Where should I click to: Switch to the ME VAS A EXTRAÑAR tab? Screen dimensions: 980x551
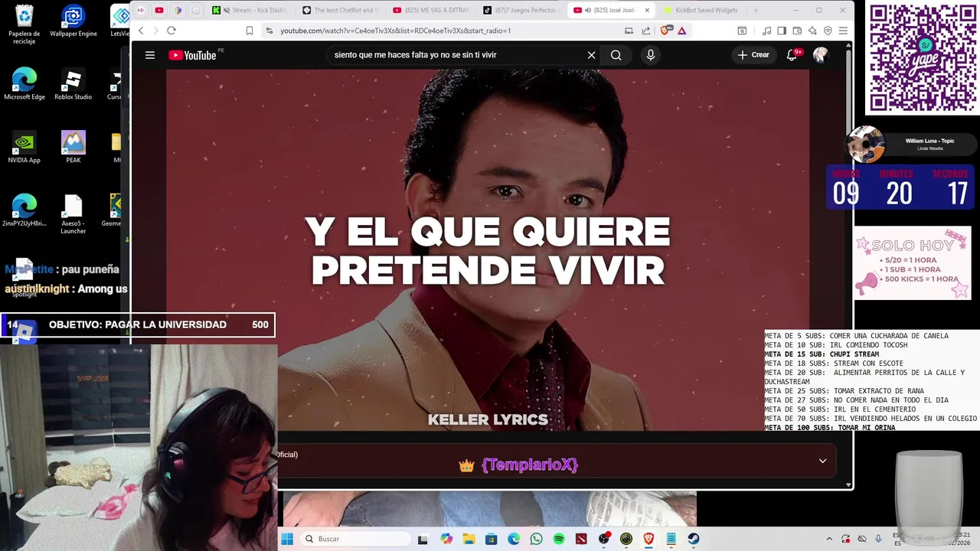pos(431,10)
